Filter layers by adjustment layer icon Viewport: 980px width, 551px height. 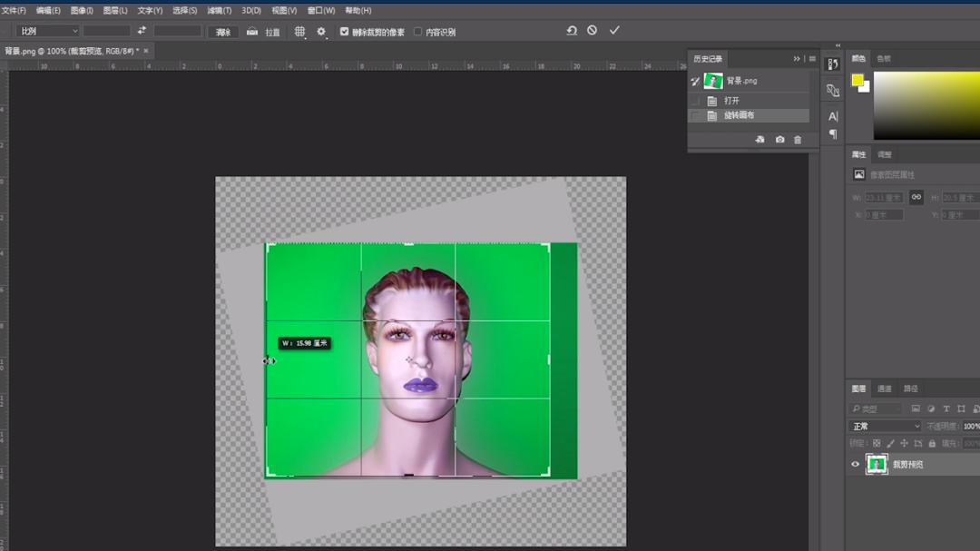[931, 408]
